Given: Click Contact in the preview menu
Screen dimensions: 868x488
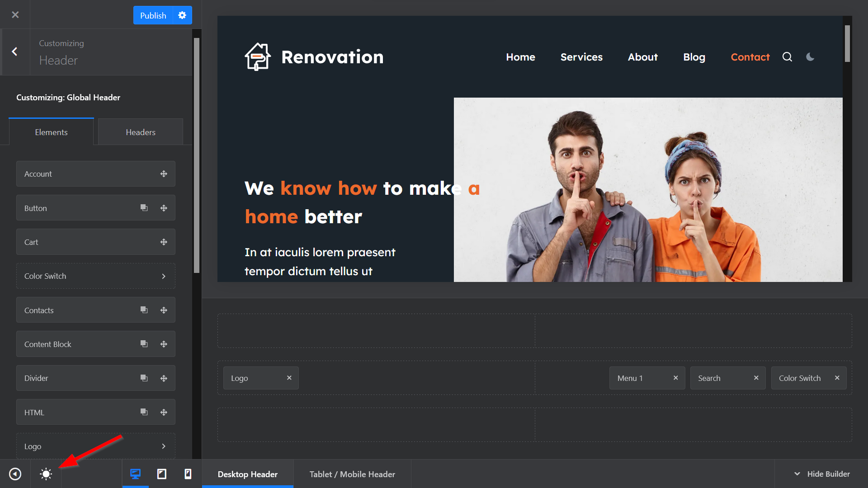Looking at the screenshot, I should 750,57.
